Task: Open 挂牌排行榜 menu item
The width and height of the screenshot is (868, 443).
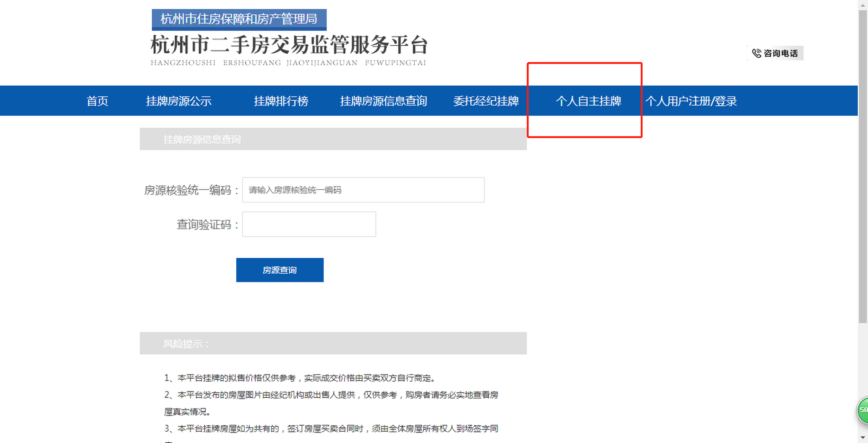Action: click(x=281, y=101)
